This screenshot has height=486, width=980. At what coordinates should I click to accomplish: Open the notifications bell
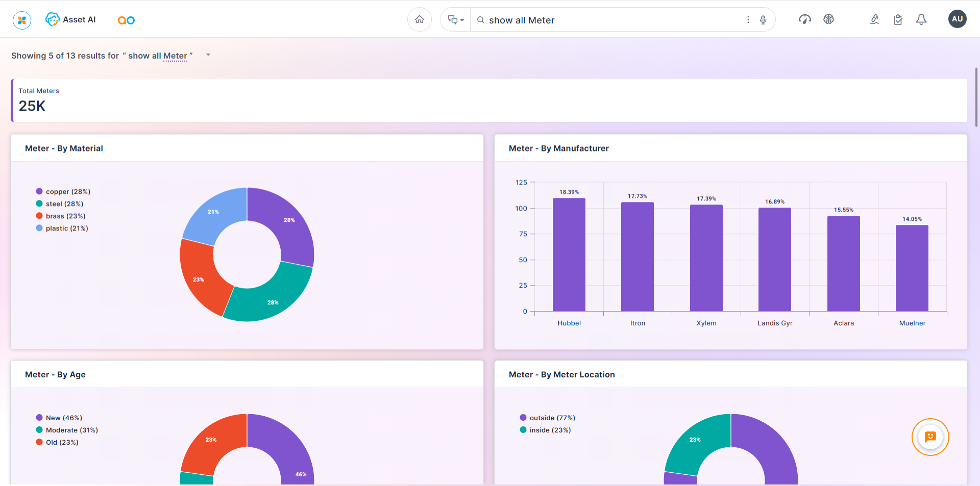tap(921, 19)
